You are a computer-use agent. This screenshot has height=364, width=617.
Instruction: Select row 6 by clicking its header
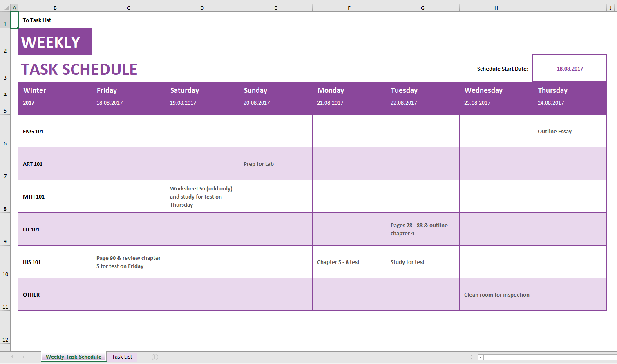tap(5, 131)
